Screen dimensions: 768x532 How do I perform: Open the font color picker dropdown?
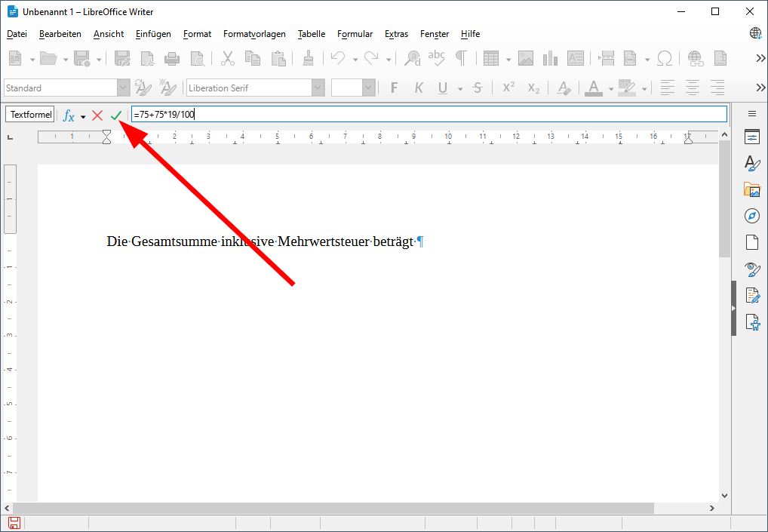611,88
